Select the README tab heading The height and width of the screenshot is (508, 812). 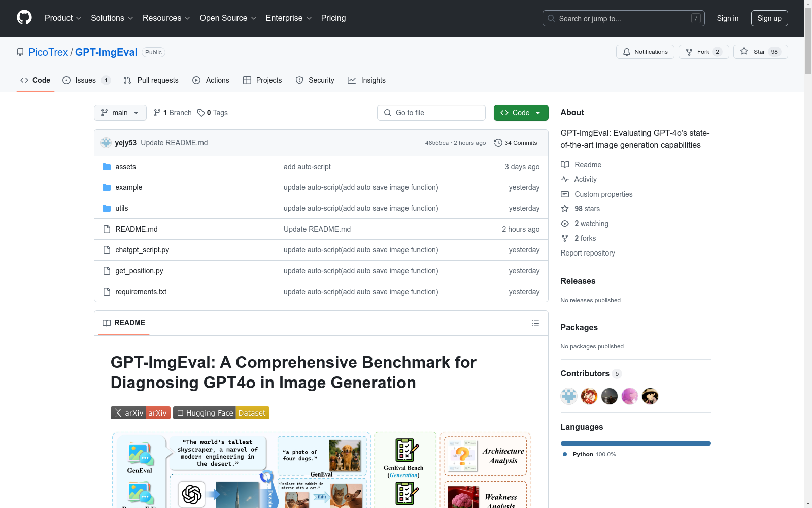(x=124, y=323)
